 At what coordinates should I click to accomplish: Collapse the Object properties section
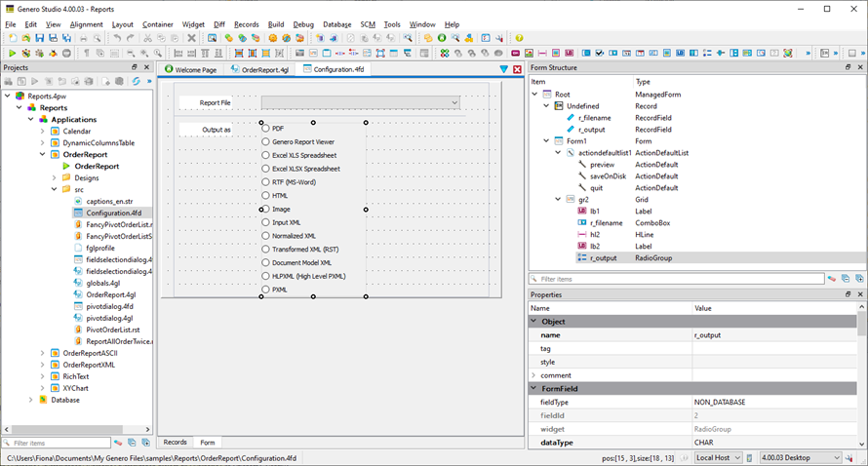coord(534,321)
